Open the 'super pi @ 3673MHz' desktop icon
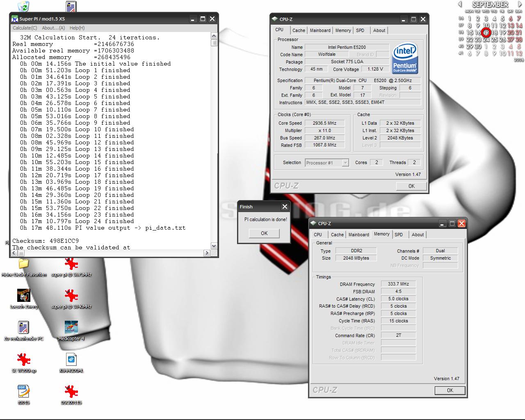Viewport: 525px width, 420px height. tap(71, 263)
